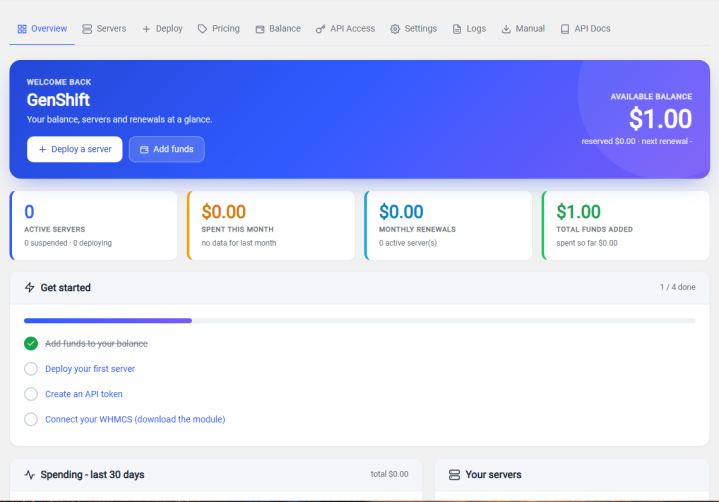Toggle the Connect your WHMCS circle

(x=31, y=419)
